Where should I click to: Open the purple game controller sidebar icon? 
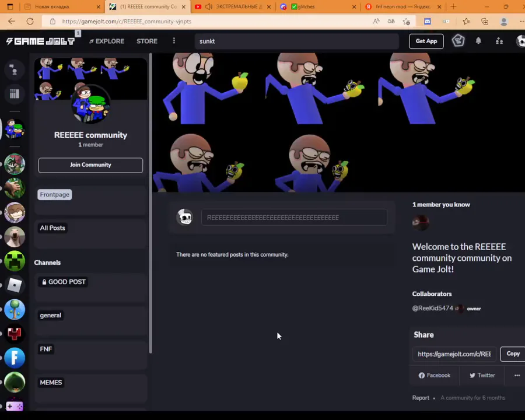click(15, 406)
